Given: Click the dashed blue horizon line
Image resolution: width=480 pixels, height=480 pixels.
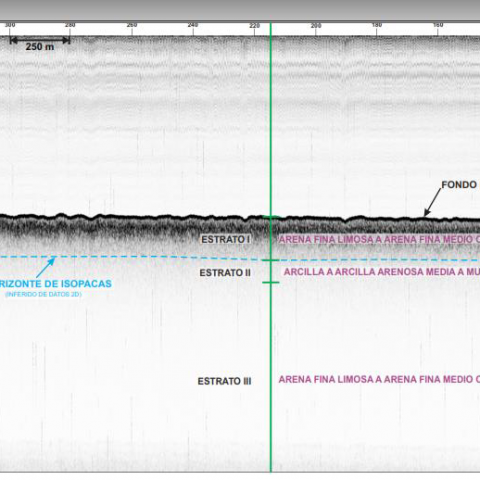Looking at the screenshot, I should click(x=240, y=259).
